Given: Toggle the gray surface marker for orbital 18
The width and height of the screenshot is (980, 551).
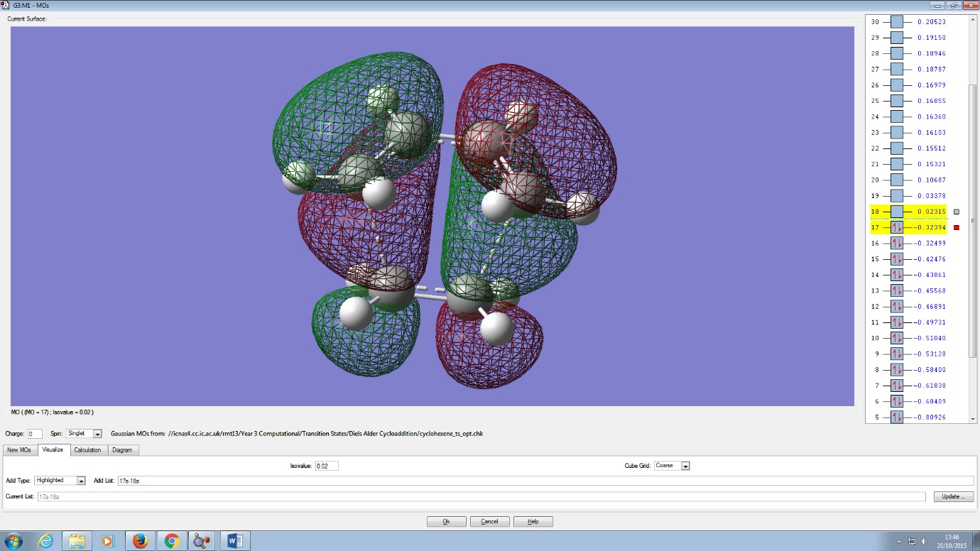Looking at the screenshot, I should tap(957, 212).
